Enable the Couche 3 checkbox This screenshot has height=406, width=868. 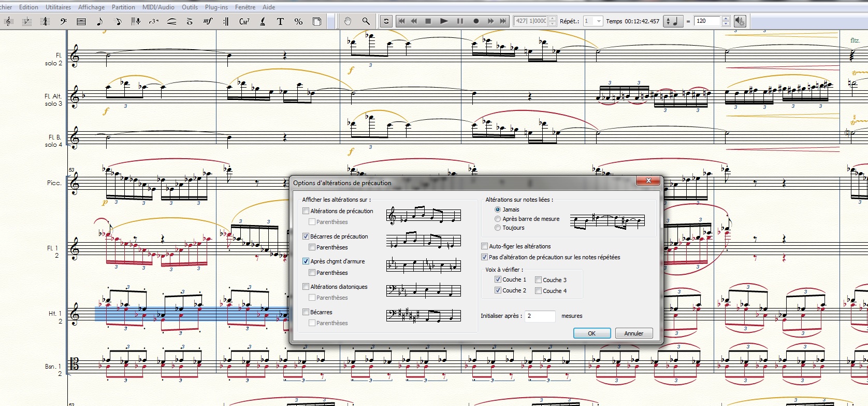pyautogui.click(x=539, y=280)
